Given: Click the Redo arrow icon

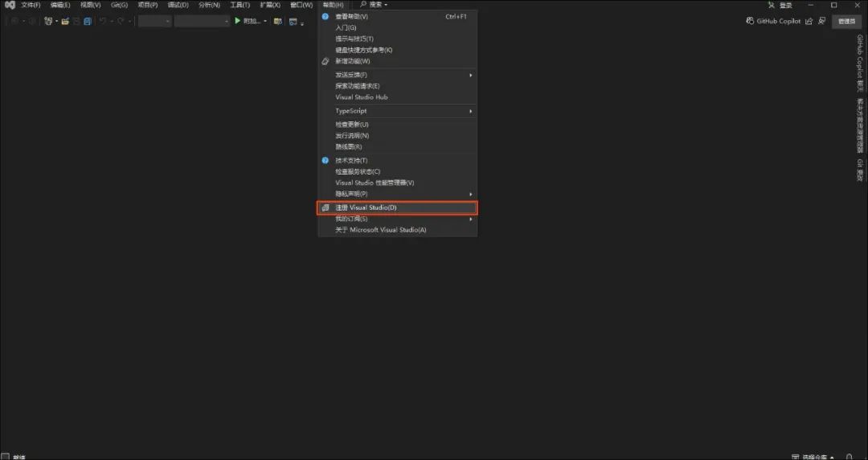Looking at the screenshot, I should (120, 21).
